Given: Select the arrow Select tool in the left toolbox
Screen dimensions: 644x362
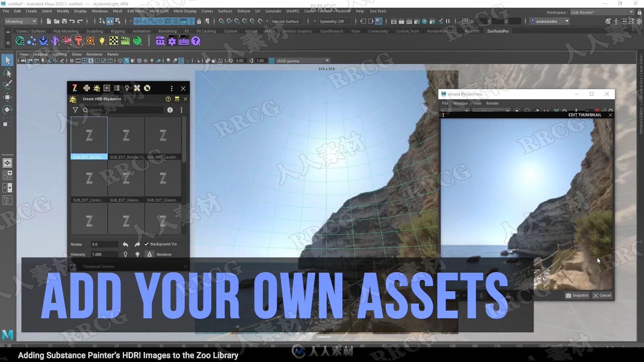Looking at the screenshot, I should pyautogui.click(x=7, y=60).
